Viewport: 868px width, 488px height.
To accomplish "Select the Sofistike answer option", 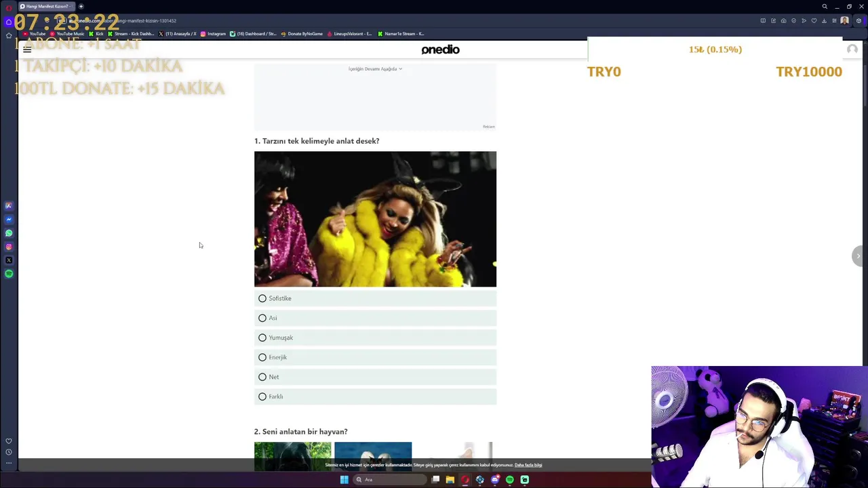I will (375, 298).
